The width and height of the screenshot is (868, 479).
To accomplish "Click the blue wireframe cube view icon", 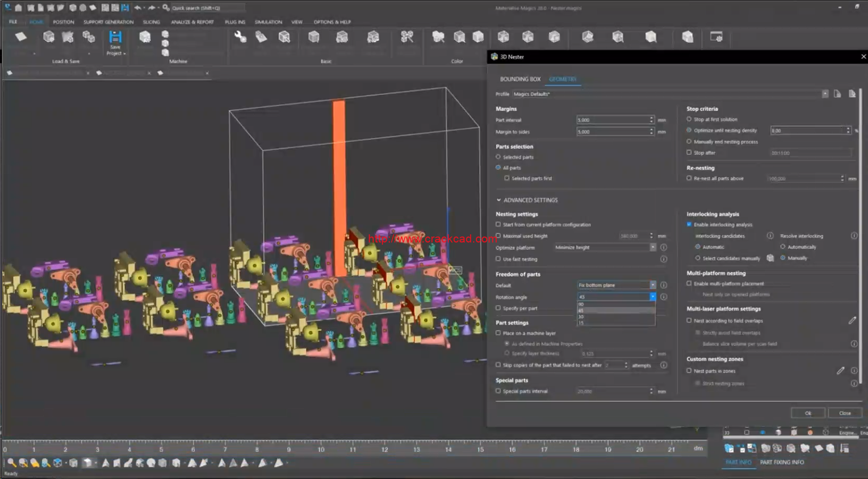I will click(x=58, y=463).
